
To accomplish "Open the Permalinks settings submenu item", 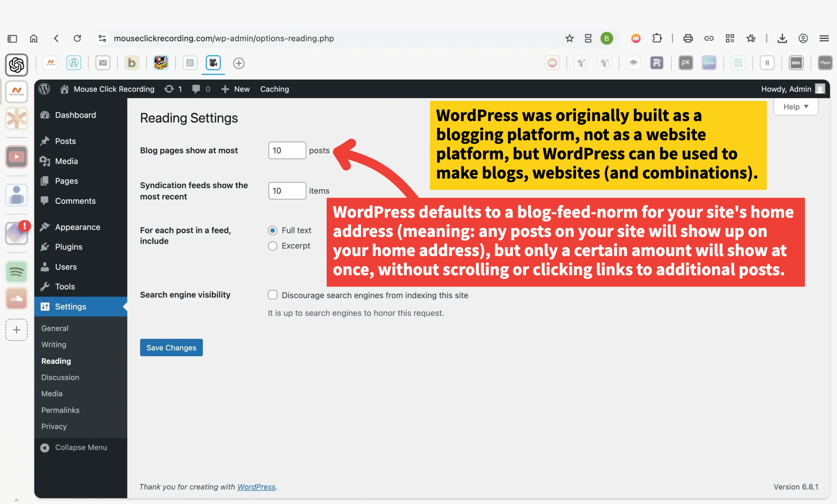I will click(60, 410).
